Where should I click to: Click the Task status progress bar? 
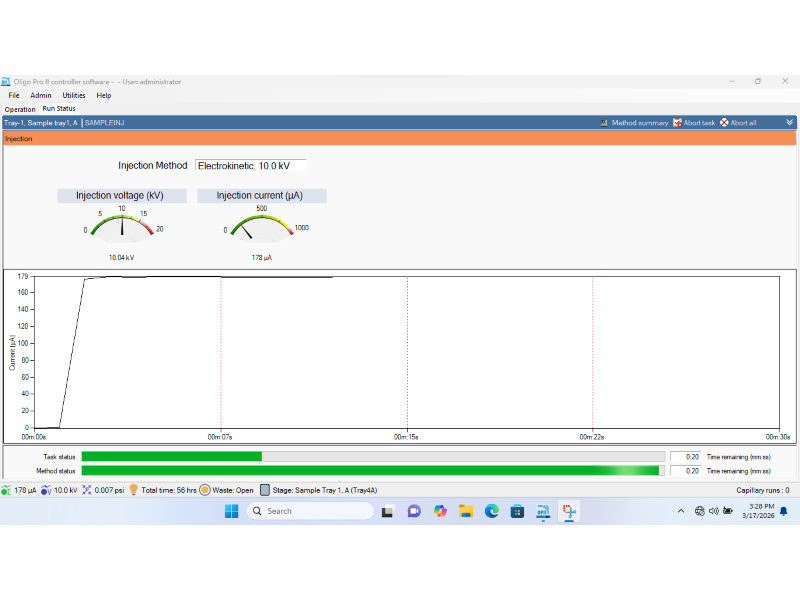373,457
